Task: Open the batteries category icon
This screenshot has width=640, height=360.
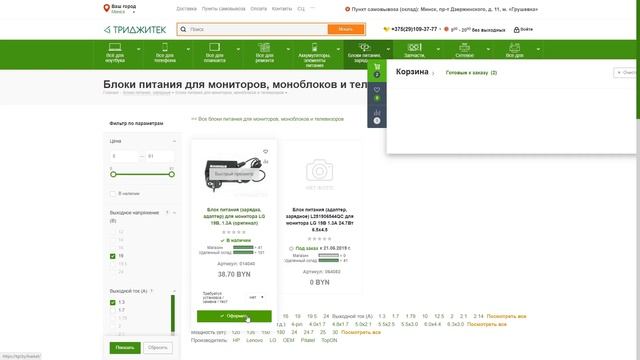Action: (x=314, y=47)
